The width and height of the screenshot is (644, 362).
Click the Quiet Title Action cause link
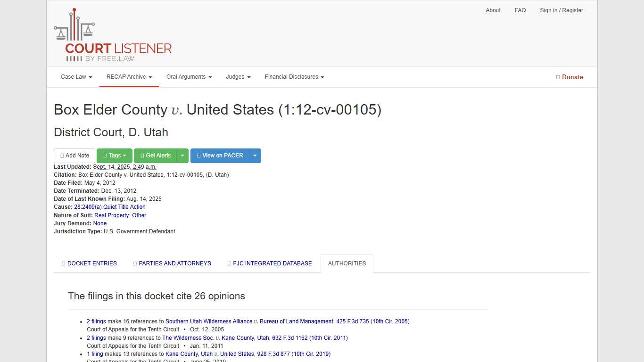pos(110,207)
